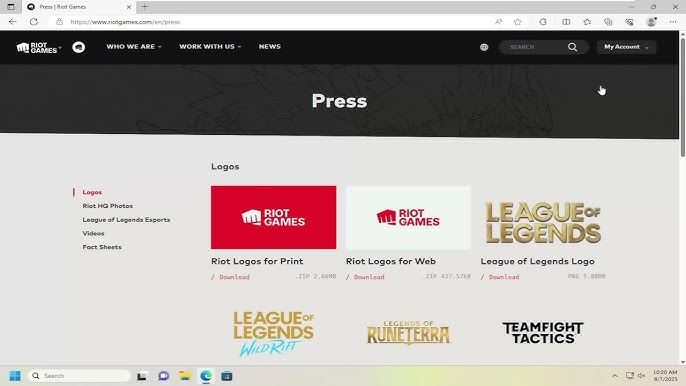
Task: Open the Favorites list icon
Action: pos(587,22)
